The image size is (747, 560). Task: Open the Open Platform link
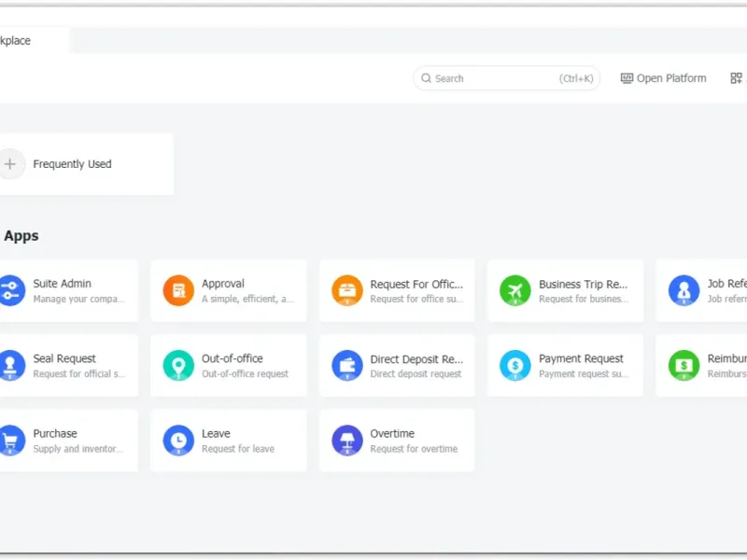tap(664, 78)
